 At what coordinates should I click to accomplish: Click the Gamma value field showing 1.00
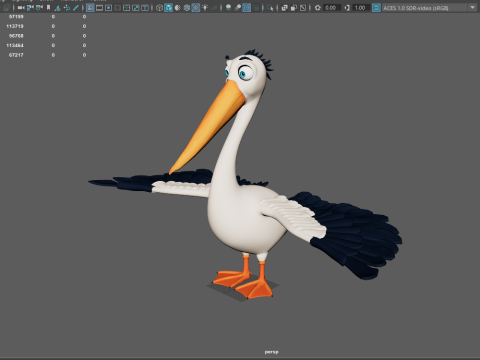click(x=361, y=7)
